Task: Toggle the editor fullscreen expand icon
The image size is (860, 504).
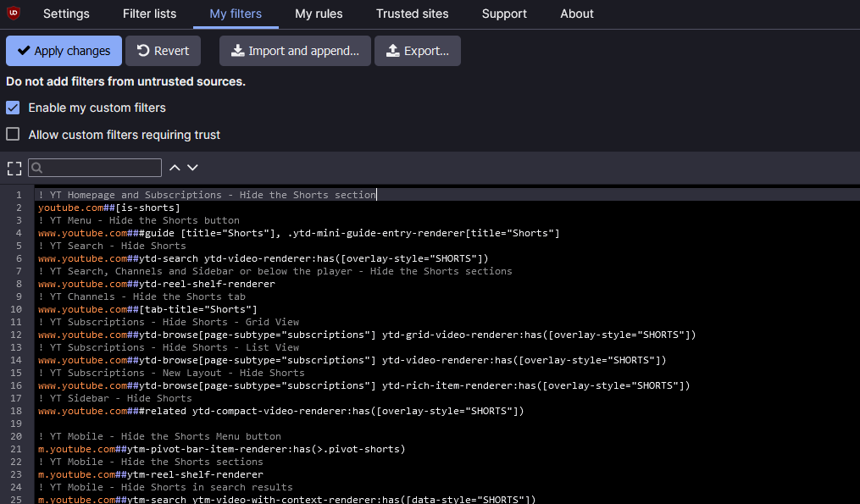Action: 14,168
